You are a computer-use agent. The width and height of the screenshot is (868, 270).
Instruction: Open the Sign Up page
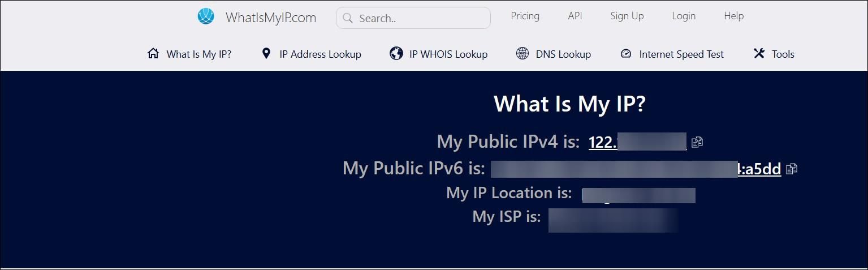(x=627, y=16)
